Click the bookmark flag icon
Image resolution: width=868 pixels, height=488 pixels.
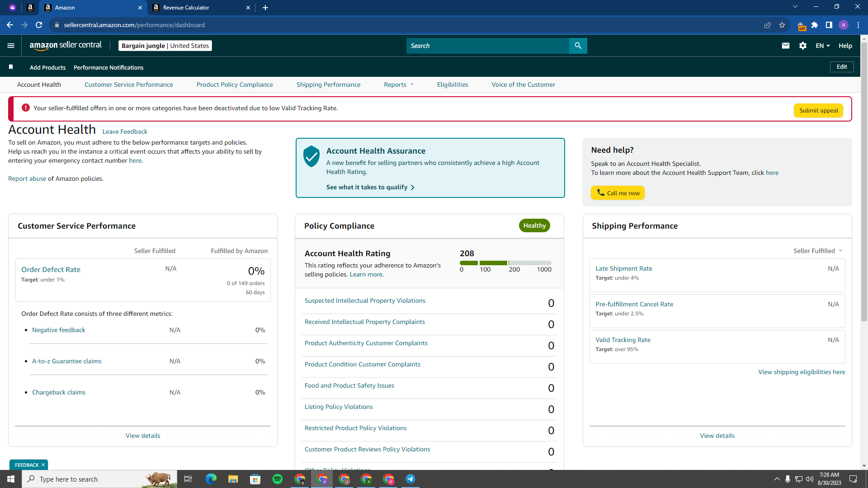11,67
